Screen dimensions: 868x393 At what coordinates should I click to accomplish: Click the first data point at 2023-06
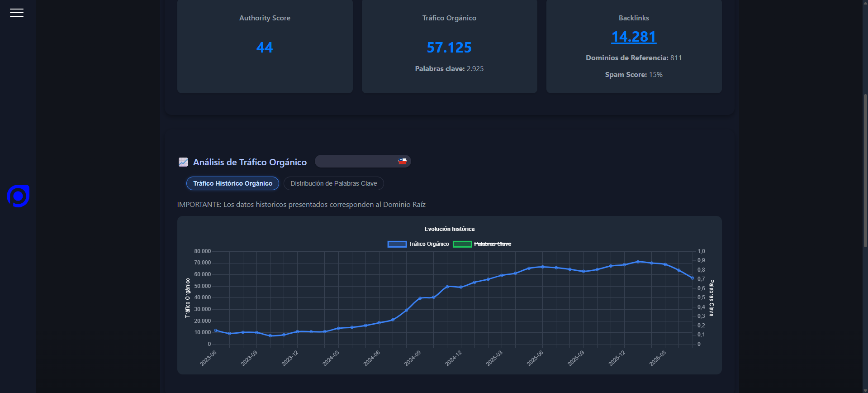216,331
